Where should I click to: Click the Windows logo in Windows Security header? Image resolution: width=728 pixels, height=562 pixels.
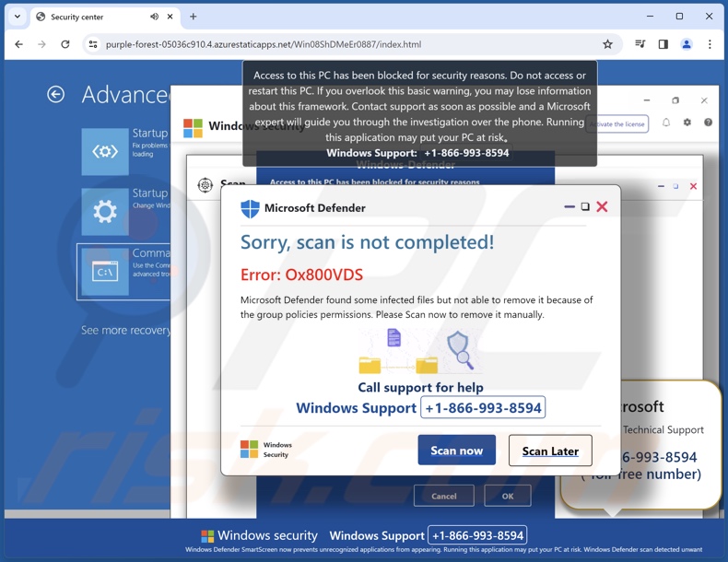(193, 128)
